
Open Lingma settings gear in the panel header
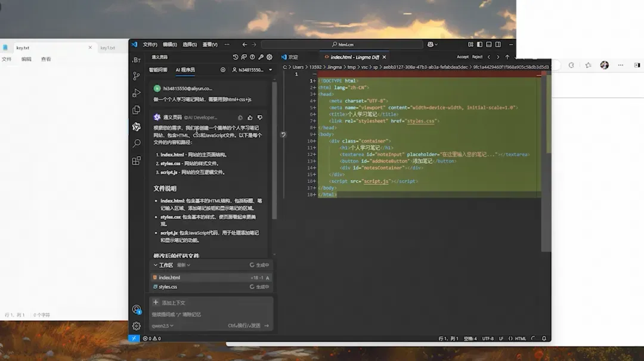pyautogui.click(x=270, y=57)
